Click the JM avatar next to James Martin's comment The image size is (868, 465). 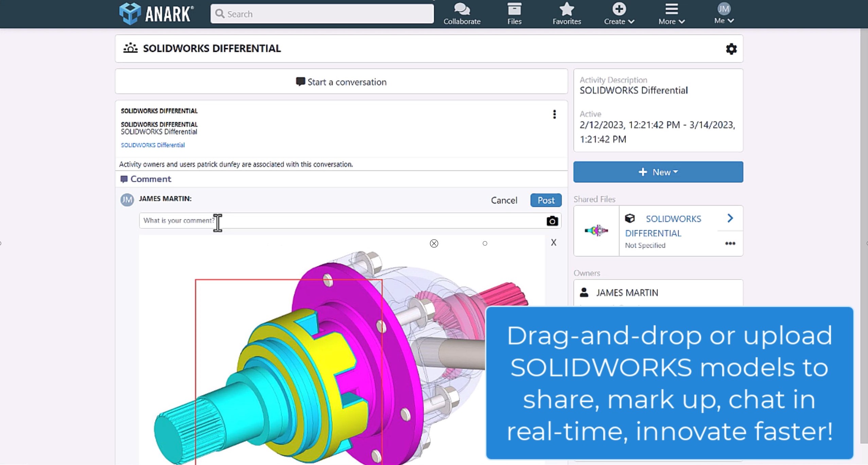pos(127,200)
